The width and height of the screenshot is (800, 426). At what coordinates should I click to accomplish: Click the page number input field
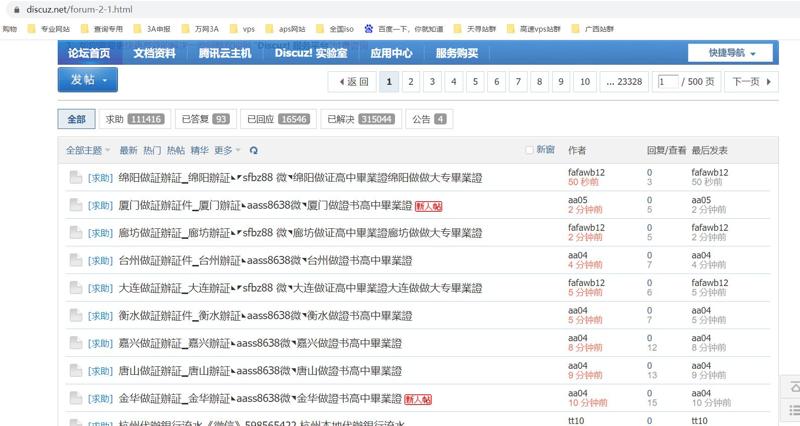tap(667, 81)
